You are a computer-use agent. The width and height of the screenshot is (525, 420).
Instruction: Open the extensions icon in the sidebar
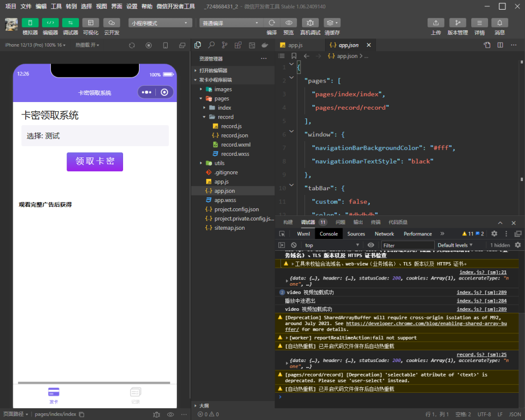tap(238, 45)
